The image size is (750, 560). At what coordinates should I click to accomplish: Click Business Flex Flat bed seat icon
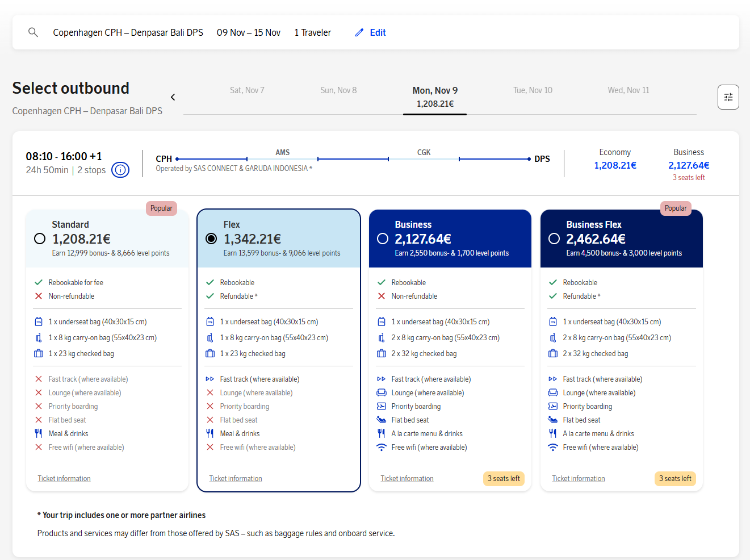pos(553,420)
